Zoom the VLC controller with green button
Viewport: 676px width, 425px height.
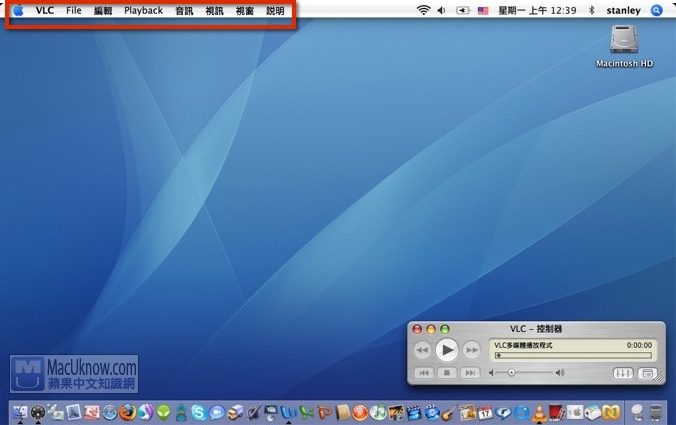pyautogui.click(x=444, y=329)
